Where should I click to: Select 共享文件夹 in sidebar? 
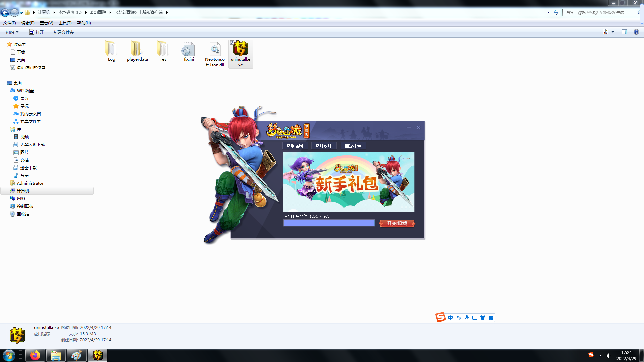31,122
